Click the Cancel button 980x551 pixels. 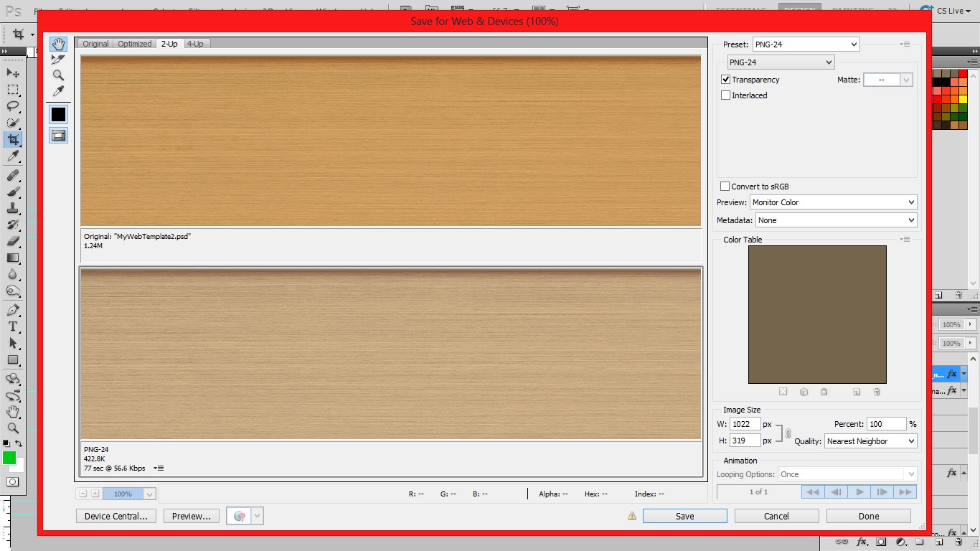tap(776, 516)
